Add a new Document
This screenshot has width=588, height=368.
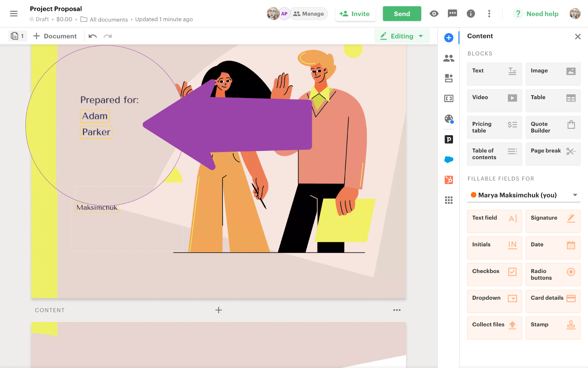click(55, 36)
